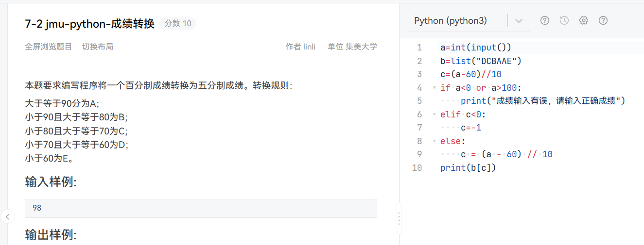The height and width of the screenshot is (245, 644).
Task: Click the dotted panel divider handle
Action: (x=399, y=218)
